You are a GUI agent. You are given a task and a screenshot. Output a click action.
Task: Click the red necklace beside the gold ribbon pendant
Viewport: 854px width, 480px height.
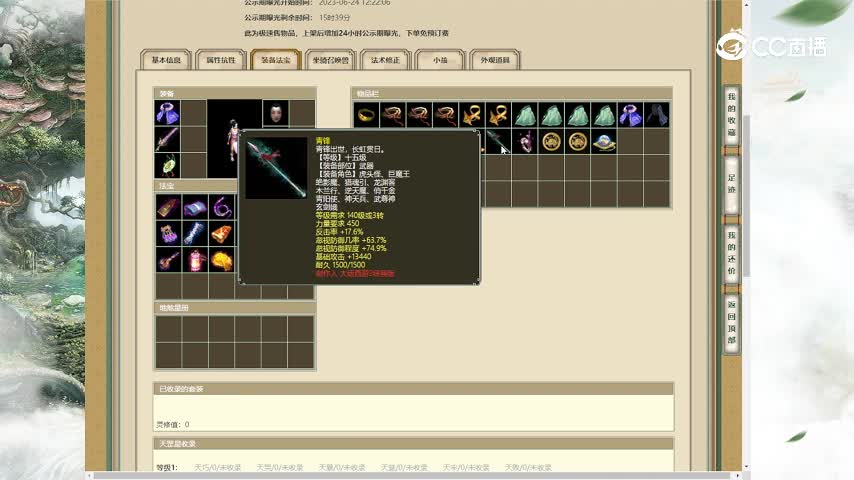(446, 115)
